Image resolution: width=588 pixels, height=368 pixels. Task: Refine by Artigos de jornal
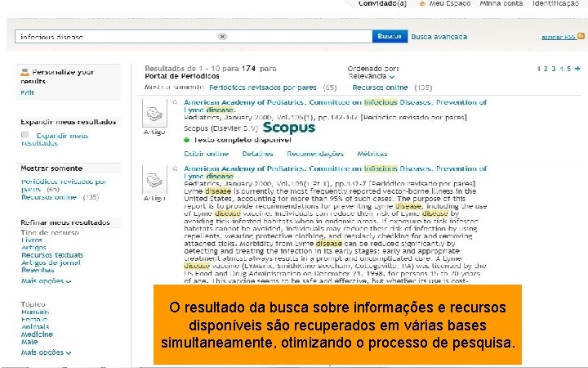51,263
